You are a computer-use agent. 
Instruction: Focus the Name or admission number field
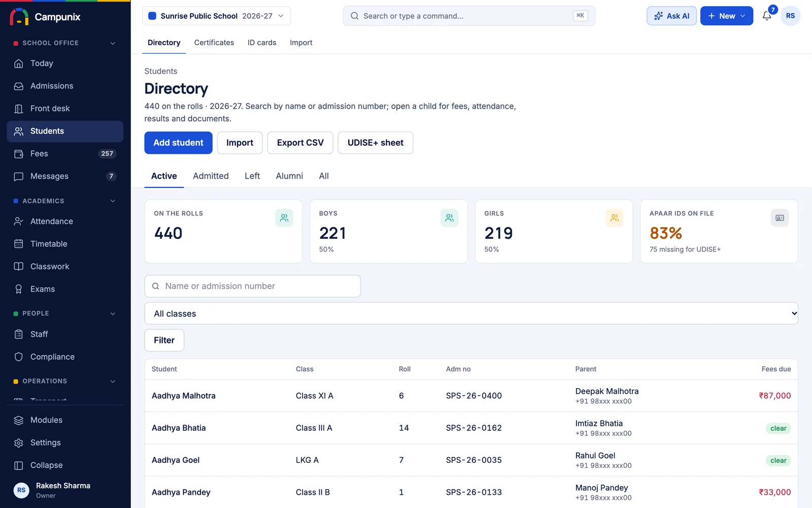click(x=252, y=286)
